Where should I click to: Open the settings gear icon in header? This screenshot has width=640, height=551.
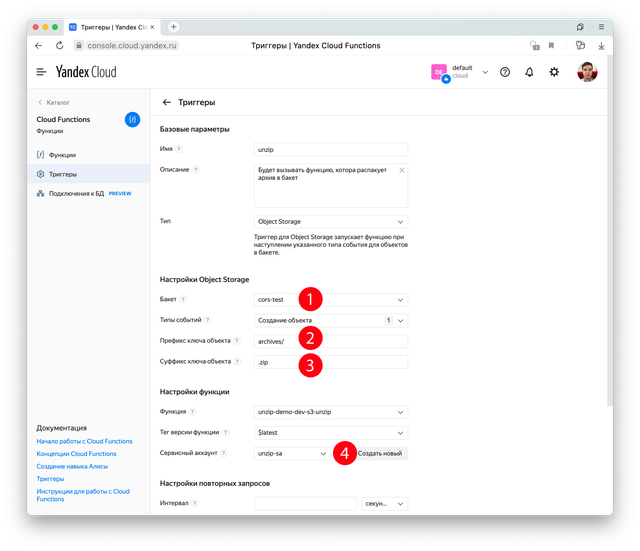[x=554, y=72]
